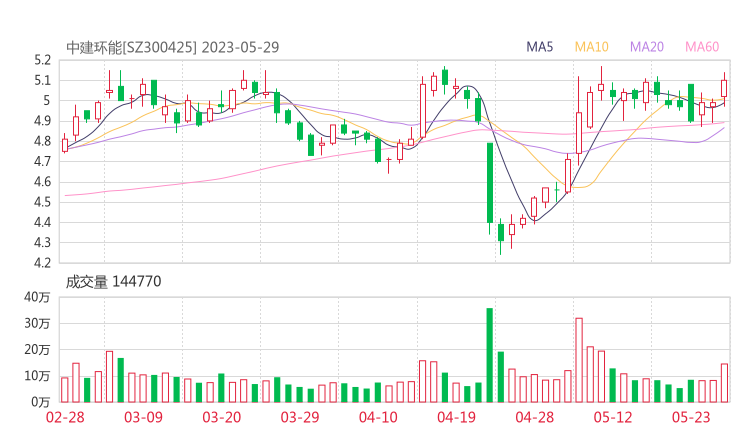This screenshot has height=440, width=740.
Task: Click the 04-19 date axis label
Action: [x=456, y=417]
